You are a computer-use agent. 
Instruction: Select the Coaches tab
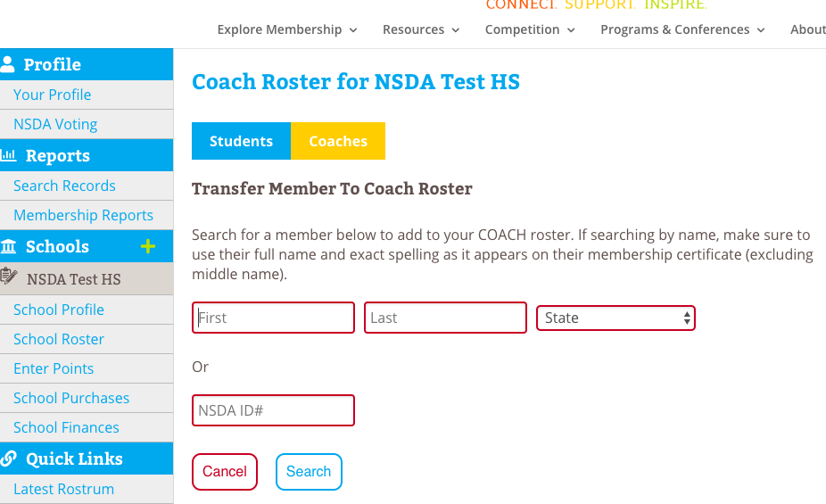338,141
